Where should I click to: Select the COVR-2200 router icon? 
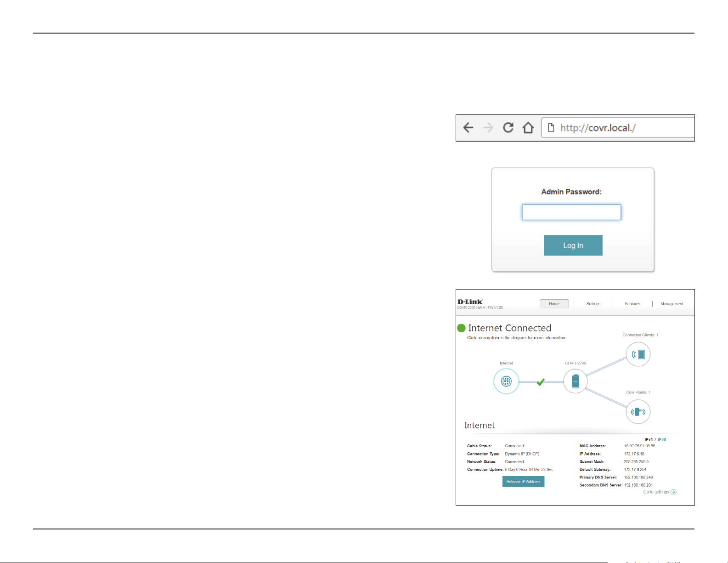coord(576,381)
